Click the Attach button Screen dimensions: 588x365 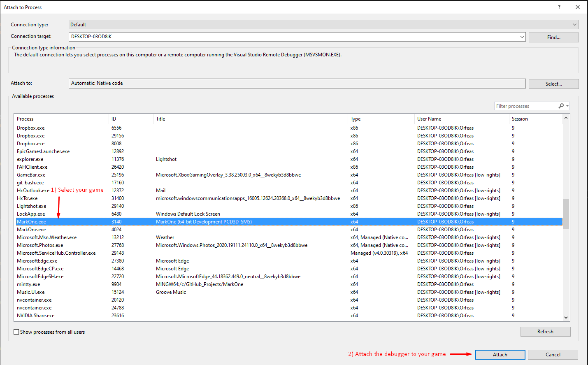click(500, 355)
